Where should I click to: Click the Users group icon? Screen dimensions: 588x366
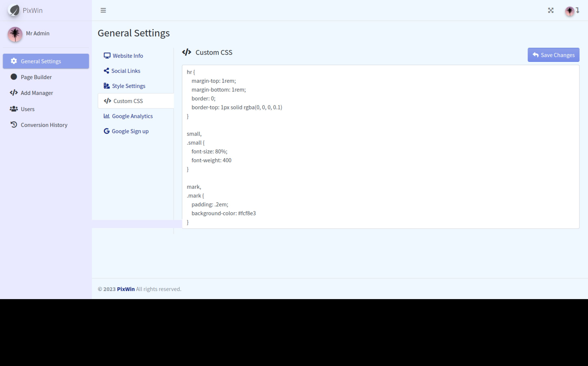click(x=14, y=109)
